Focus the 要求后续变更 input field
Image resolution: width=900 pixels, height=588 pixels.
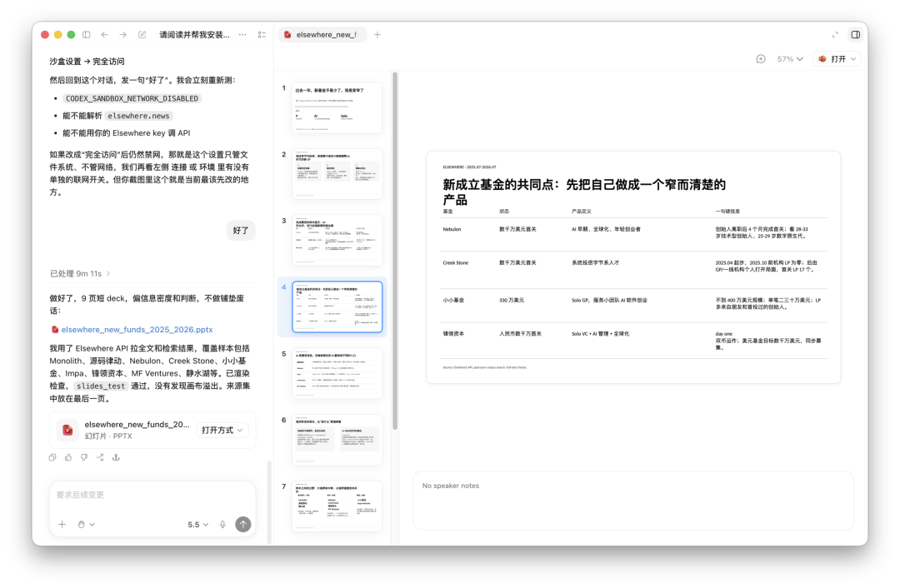click(152, 495)
